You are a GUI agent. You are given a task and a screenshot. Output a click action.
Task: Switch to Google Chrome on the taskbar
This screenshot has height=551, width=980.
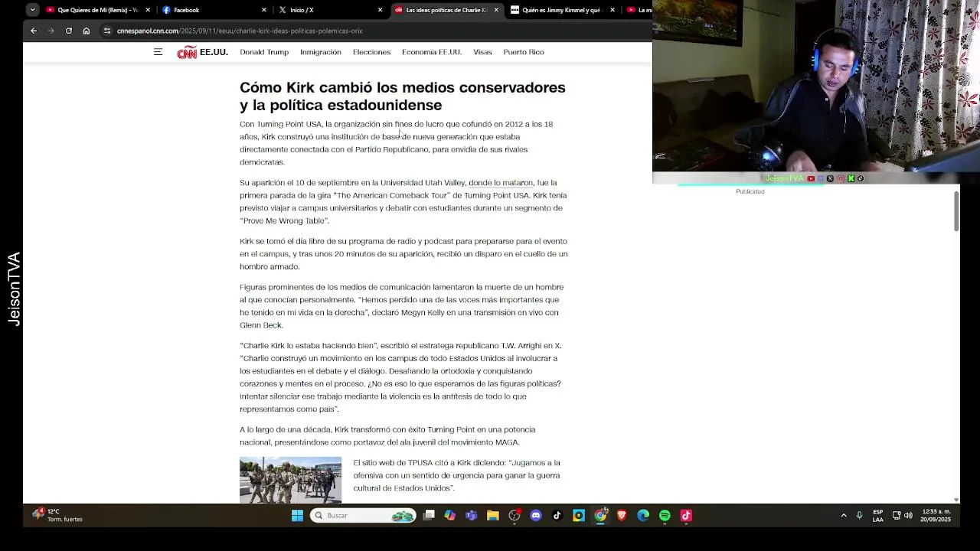click(600, 516)
